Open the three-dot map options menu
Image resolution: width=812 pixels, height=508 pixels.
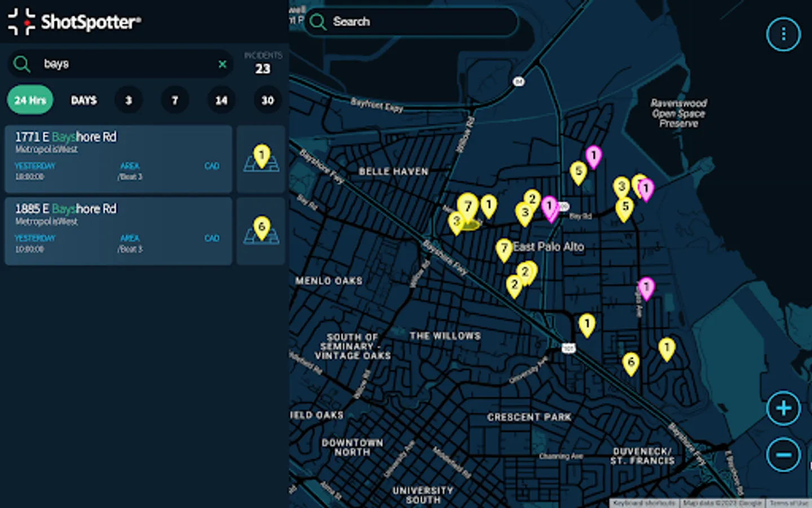click(x=783, y=34)
